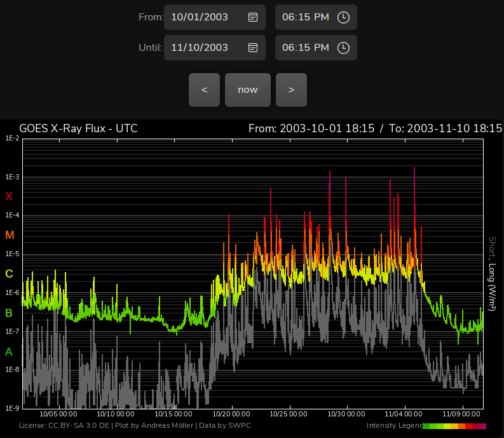Viewport: 504px width, 438px height.
Task: Click the 1E-2 axis label
Action: (x=12, y=139)
